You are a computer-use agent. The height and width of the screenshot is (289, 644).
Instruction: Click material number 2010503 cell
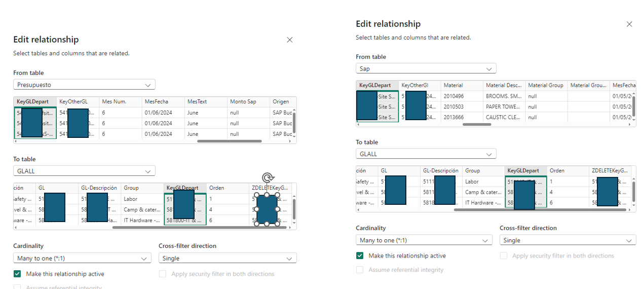pyautogui.click(x=462, y=106)
